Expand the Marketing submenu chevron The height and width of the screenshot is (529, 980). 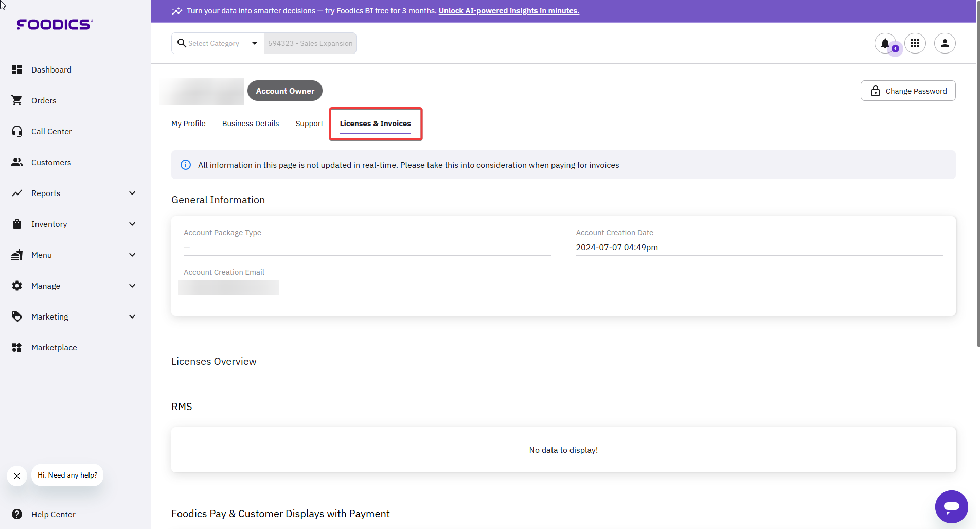[132, 316]
